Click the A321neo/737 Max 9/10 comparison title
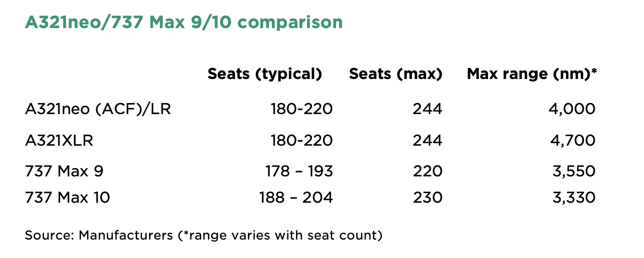644x258 pixels. [184, 22]
